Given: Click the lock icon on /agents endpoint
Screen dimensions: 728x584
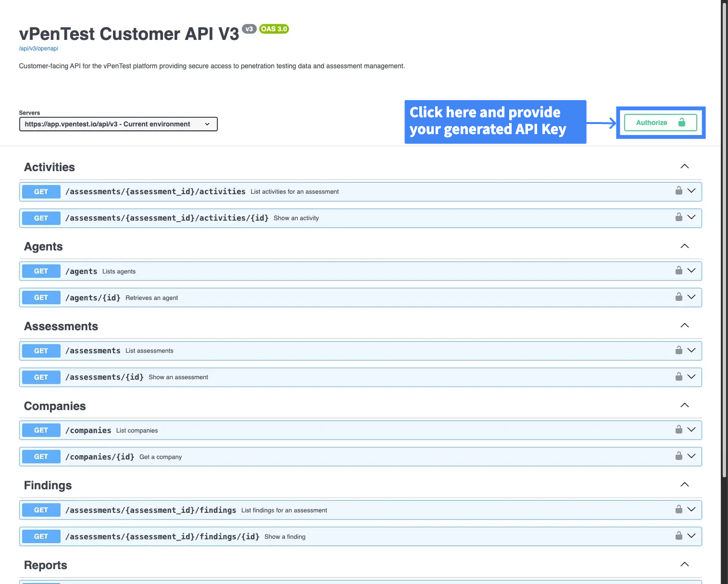Looking at the screenshot, I should (x=678, y=271).
